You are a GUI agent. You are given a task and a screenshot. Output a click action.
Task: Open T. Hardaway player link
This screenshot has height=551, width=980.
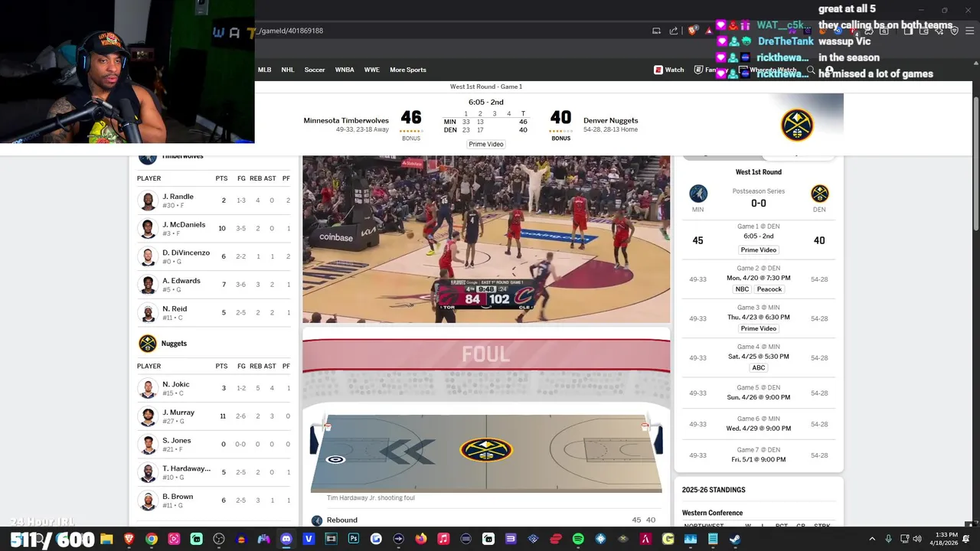[x=187, y=468]
